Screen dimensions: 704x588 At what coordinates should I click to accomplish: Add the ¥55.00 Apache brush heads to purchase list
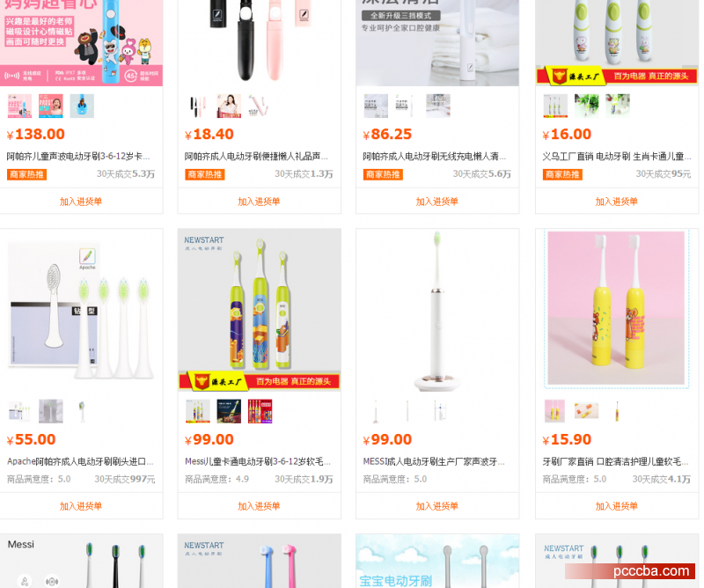tap(81, 506)
